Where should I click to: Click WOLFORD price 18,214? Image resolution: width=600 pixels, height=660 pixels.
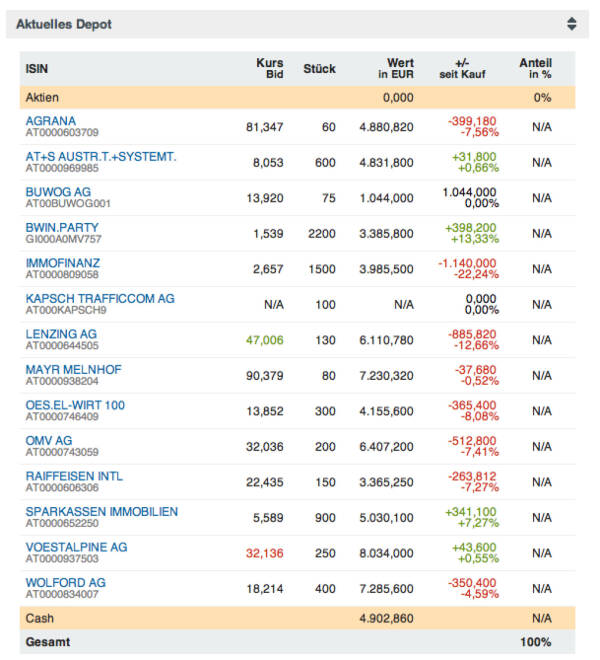(264, 589)
